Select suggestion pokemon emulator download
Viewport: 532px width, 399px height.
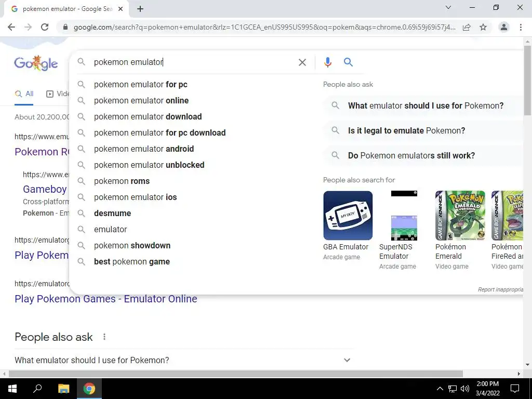[x=192, y=117]
